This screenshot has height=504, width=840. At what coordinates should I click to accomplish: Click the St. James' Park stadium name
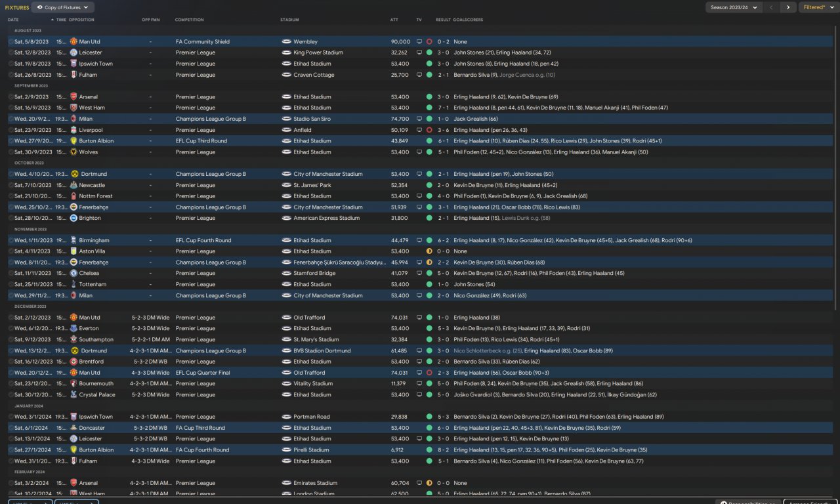tap(311, 185)
